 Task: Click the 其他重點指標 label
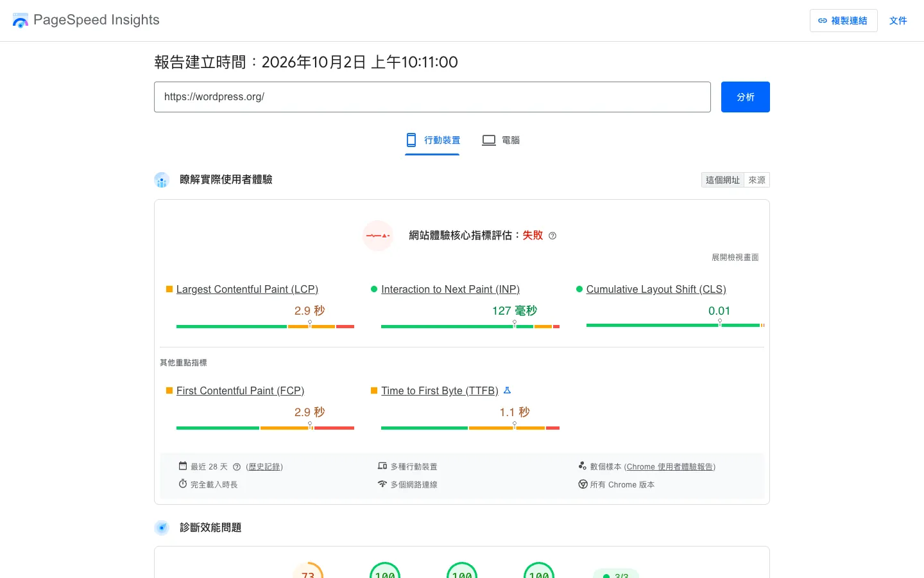(x=184, y=363)
